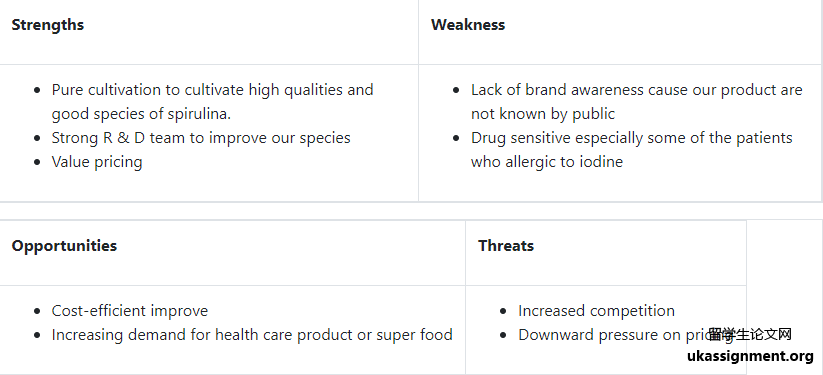Click the Increasing demand for health care bullet
823x375 pixels.
(x=252, y=335)
